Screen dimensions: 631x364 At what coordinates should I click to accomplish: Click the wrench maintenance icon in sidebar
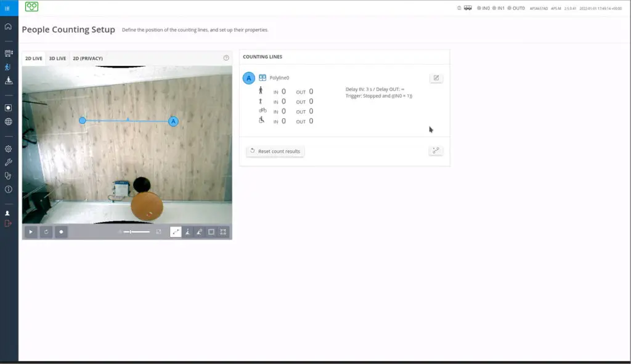click(8, 162)
